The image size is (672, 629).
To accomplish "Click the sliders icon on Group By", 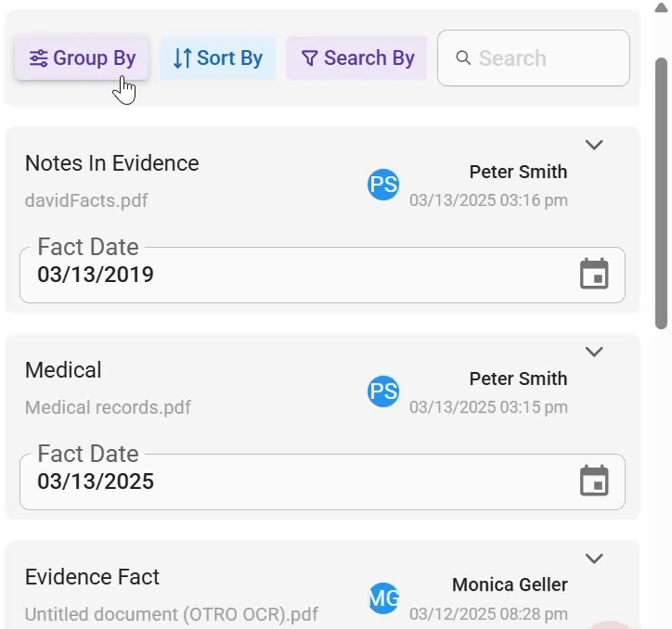I will pos(39,58).
